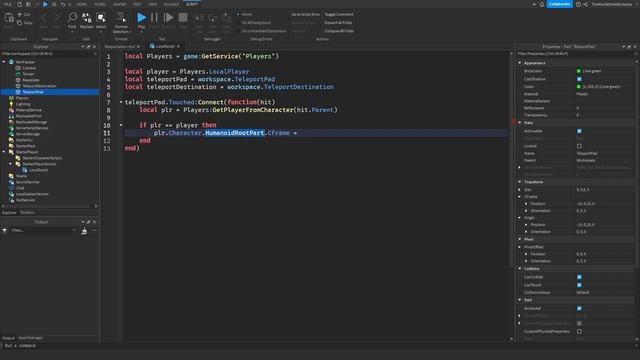Switch to the TEST ribbon tab

pos(137,4)
